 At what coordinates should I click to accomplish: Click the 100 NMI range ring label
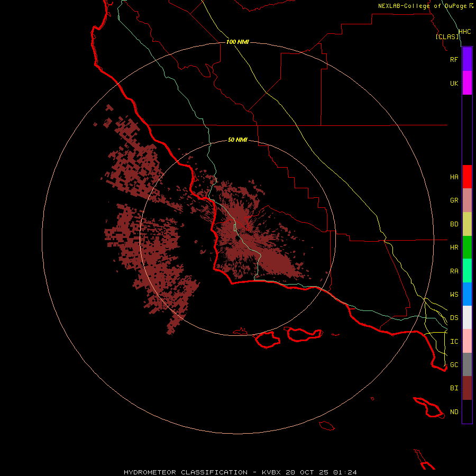click(237, 42)
